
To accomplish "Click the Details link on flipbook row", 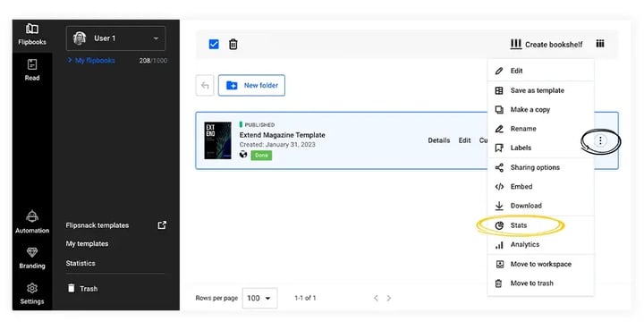I will coord(439,140).
